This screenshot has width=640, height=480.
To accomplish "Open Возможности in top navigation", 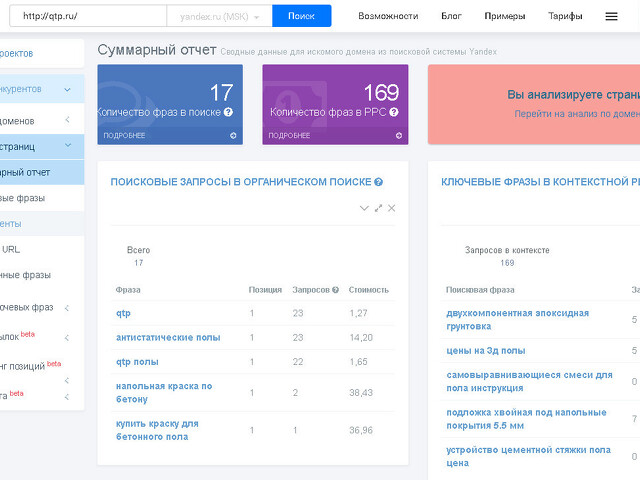I will pyautogui.click(x=388, y=16).
